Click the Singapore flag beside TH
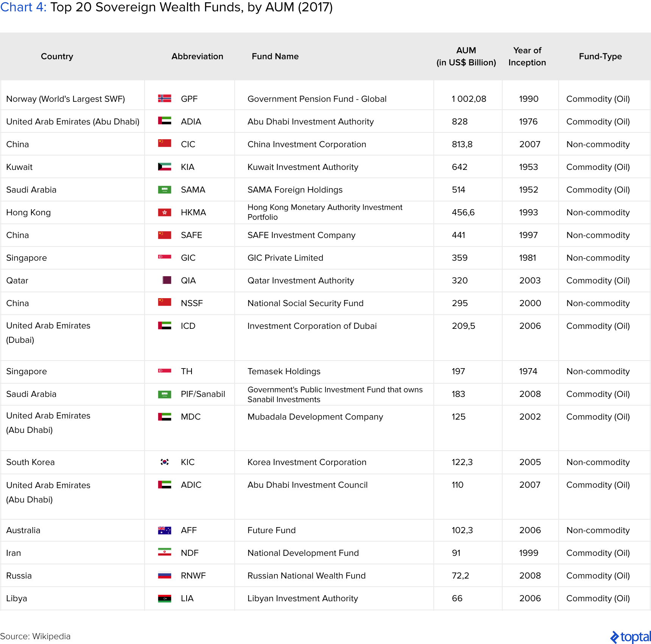 [164, 370]
